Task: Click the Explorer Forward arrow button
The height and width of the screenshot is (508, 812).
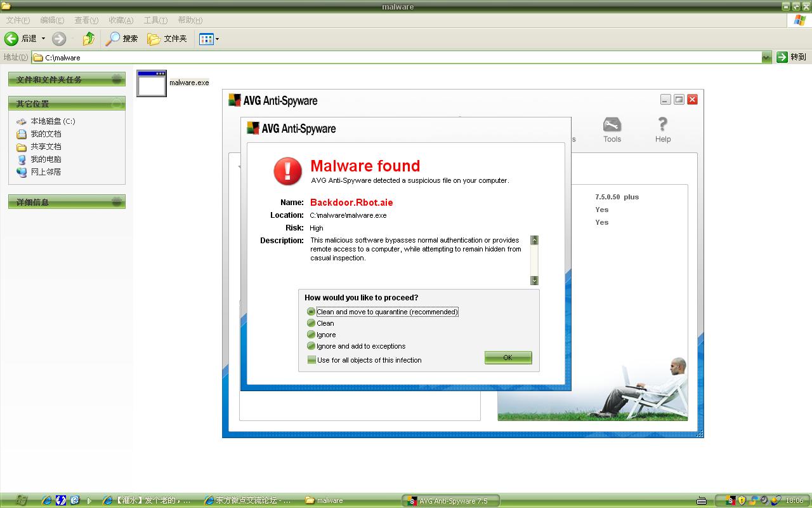Action: click(59, 39)
